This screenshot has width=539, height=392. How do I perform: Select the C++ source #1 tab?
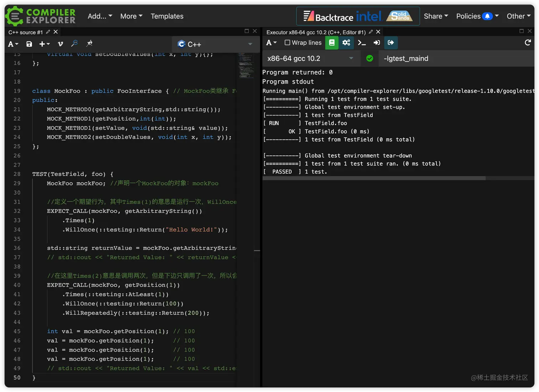[x=25, y=32]
